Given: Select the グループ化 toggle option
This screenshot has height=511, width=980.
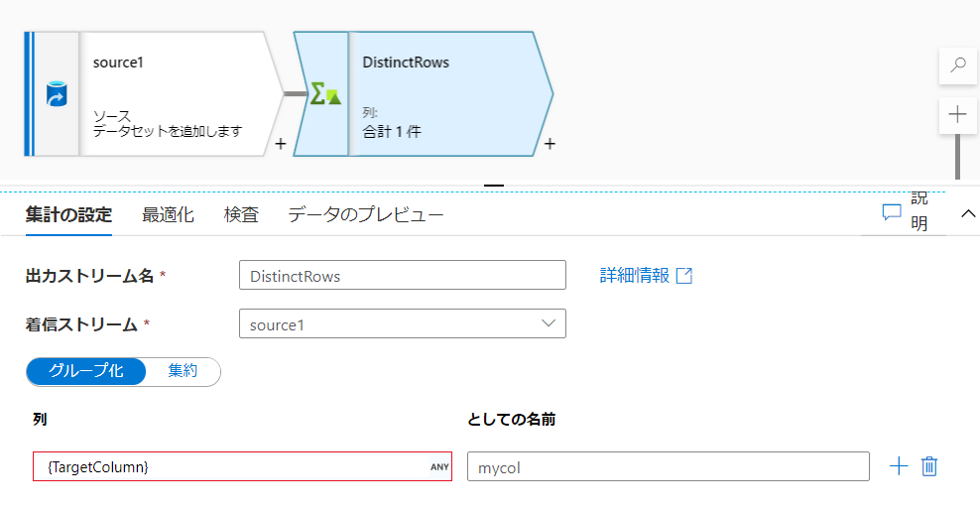Looking at the screenshot, I should click(86, 371).
